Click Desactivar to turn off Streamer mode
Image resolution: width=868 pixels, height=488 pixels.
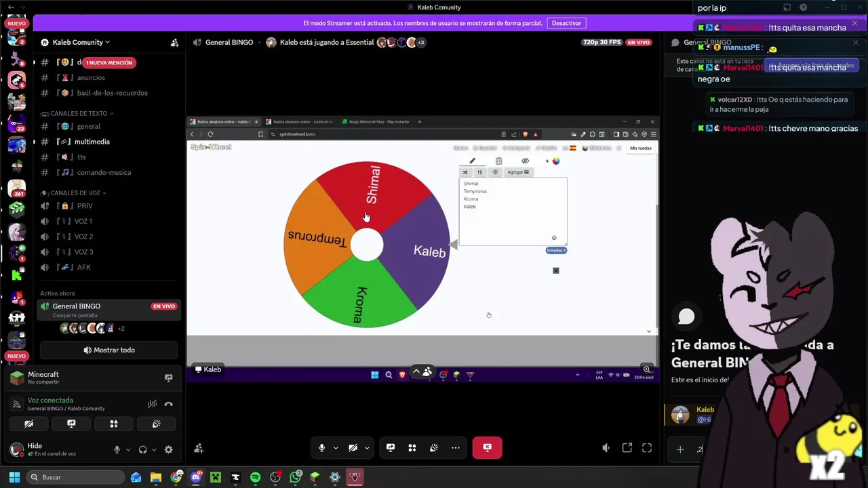pos(566,23)
